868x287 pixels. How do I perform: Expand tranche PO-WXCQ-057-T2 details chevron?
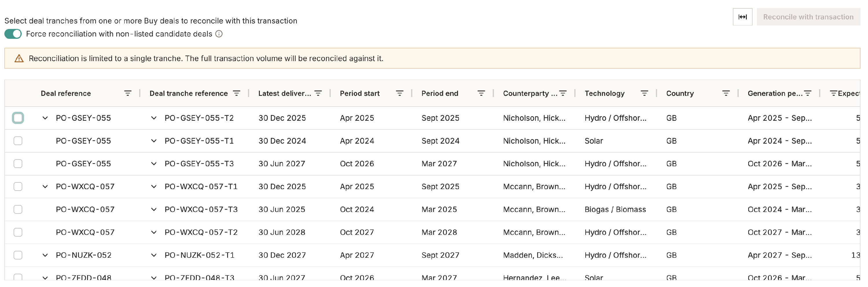point(154,232)
